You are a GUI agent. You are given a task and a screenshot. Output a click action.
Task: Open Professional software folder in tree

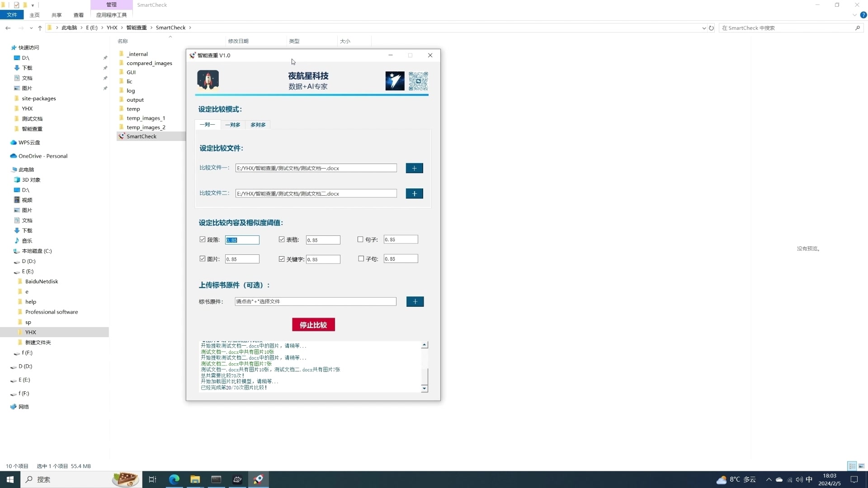point(51,312)
